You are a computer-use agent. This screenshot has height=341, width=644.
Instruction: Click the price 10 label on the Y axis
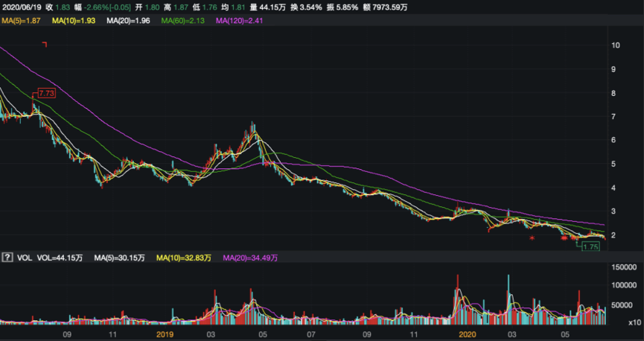(615, 45)
